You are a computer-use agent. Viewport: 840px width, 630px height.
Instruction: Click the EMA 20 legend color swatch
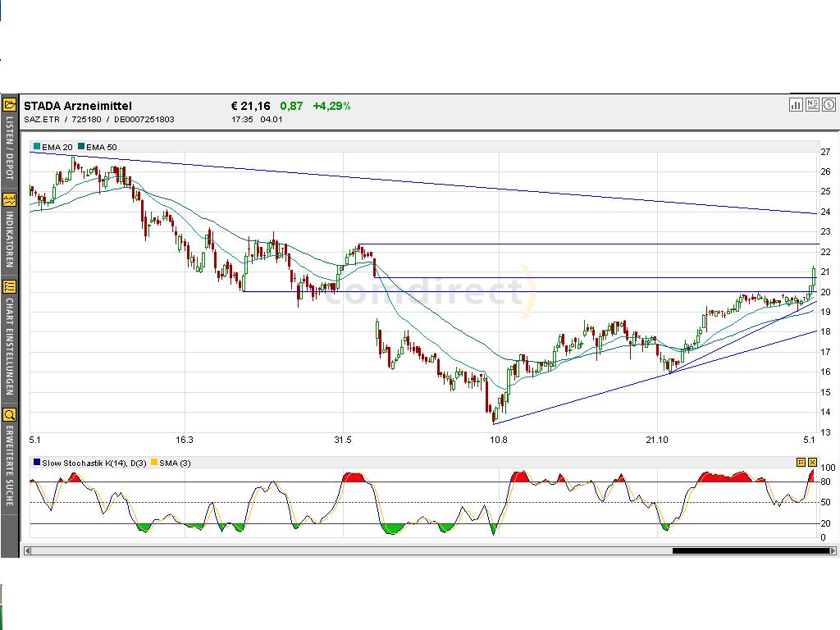point(37,146)
